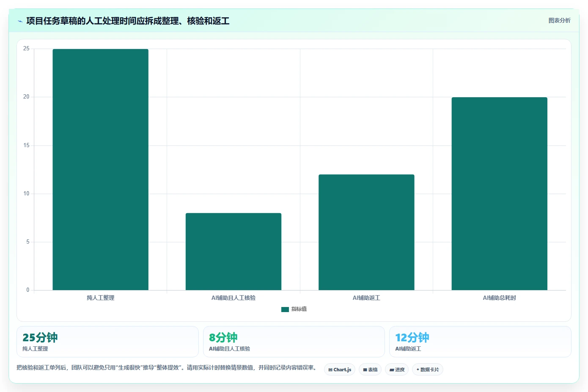Click the 图表分析 label in header

click(559, 20)
